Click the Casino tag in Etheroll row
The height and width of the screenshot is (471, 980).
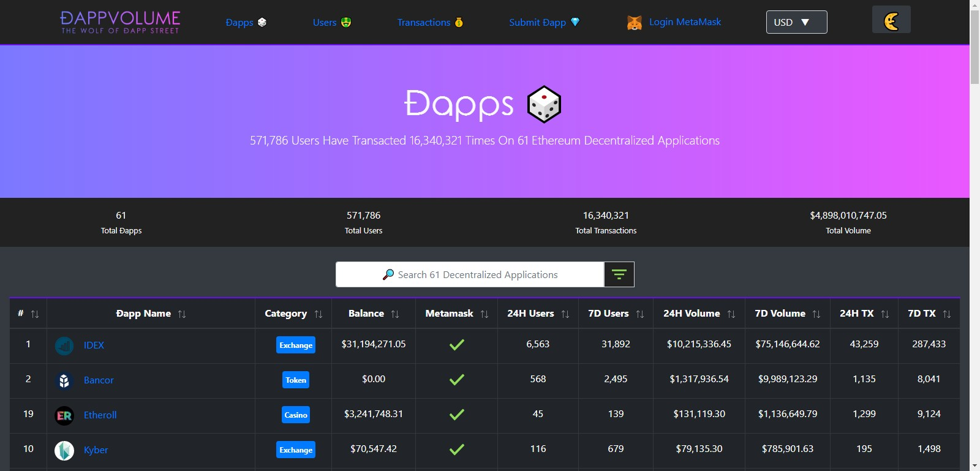point(296,415)
